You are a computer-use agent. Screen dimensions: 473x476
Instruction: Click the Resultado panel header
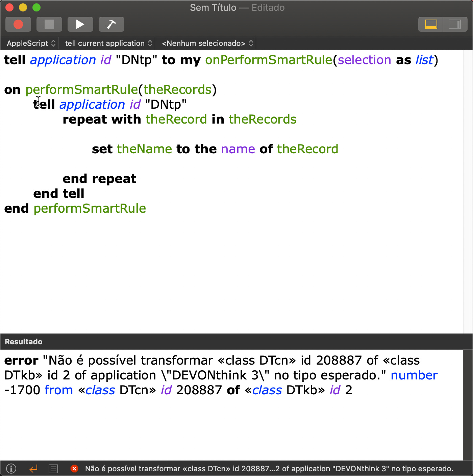(24, 342)
